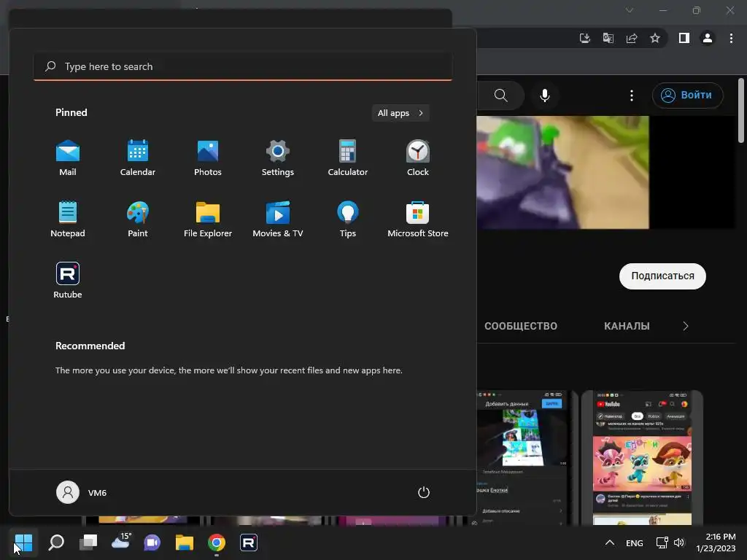Bookmark this tab with the star
Image resolution: width=747 pixels, height=560 pixels.
655,38
